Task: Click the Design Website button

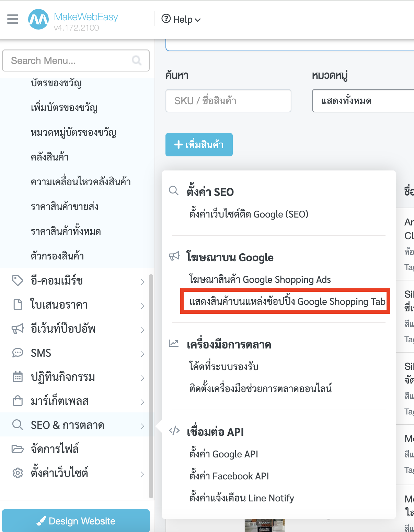Action: pyautogui.click(x=76, y=521)
